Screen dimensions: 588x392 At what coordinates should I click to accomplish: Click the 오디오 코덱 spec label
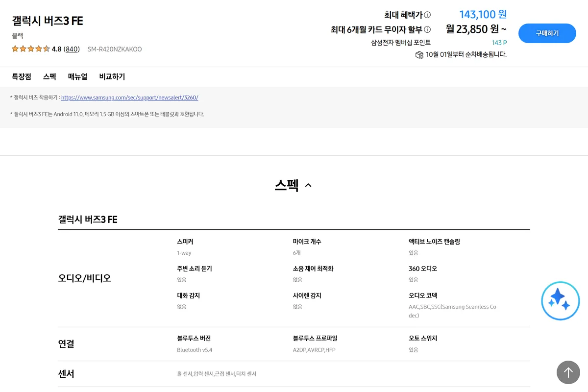click(x=423, y=295)
